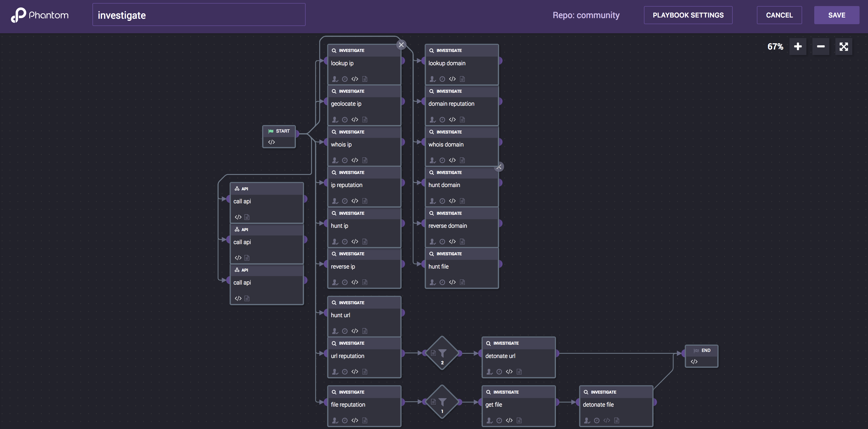
Task: Click the delay clock icon on geolocate ip
Action: [344, 120]
